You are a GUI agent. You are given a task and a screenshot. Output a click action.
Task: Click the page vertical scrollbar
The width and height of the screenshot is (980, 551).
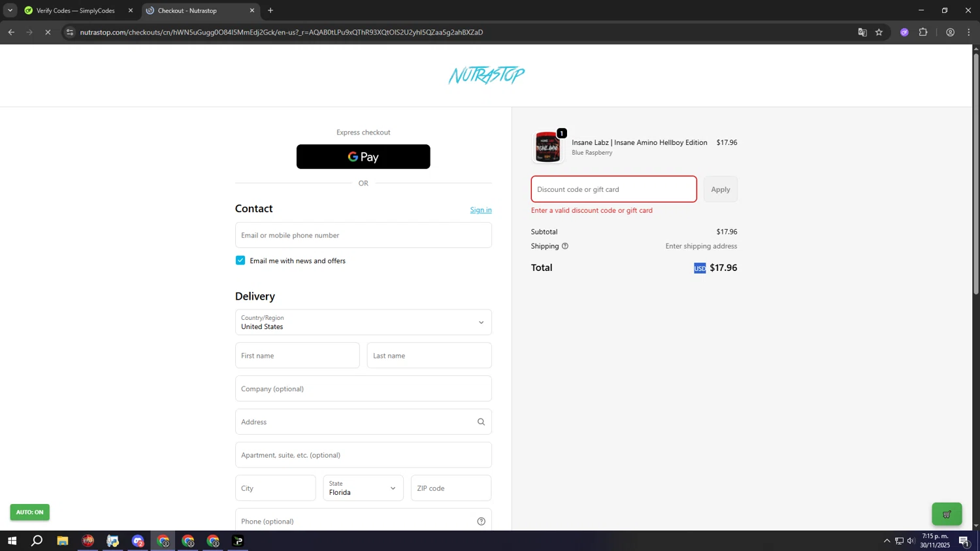click(x=976, y=173)
